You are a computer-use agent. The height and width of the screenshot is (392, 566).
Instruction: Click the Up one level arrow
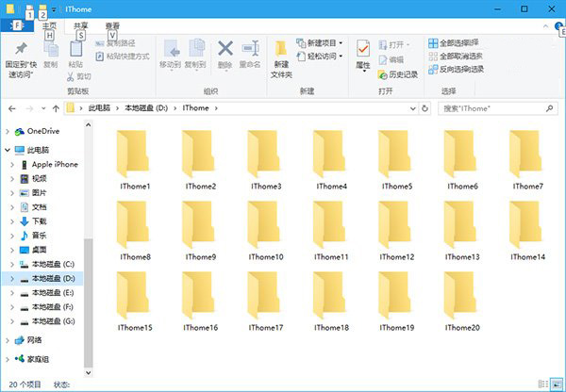pyautogui.click(x=56, y=108)
